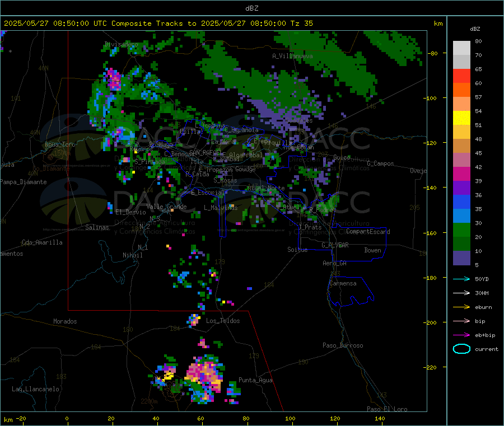The height and width of the screenshot is (426, 504).
Task: Click the CompartEscard map label
Action: [368, 231]
